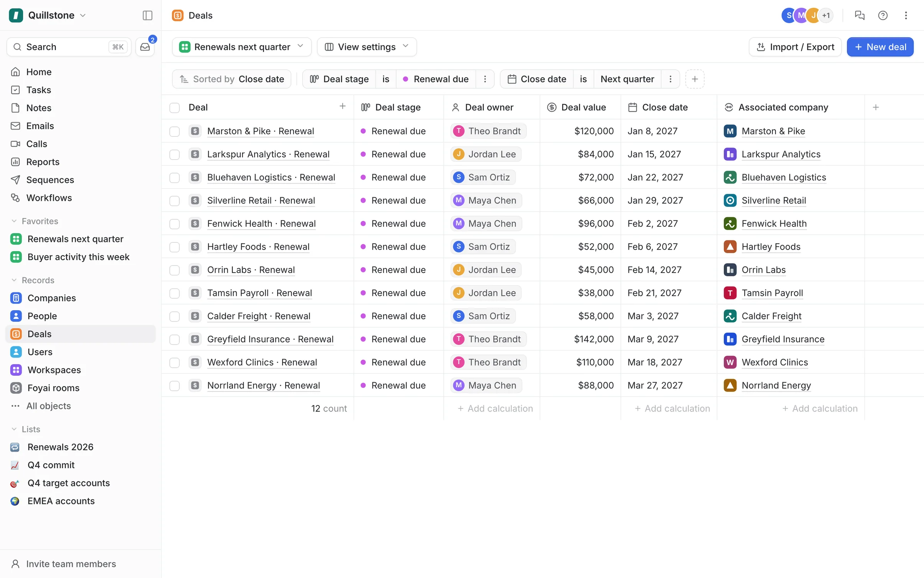Click the New deal button
The width and height of the screenshot is (924, 578).
tap(880, 47)
